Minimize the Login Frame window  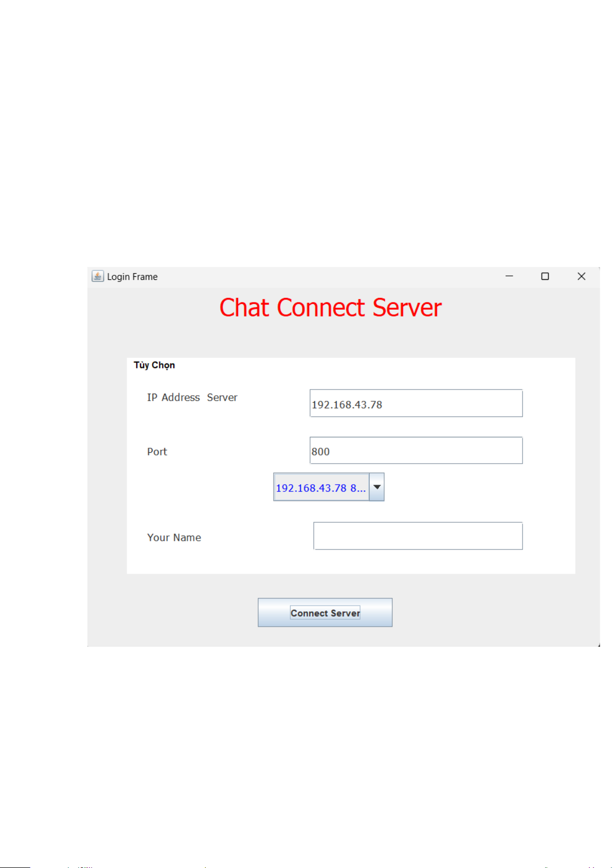point(509,276)
